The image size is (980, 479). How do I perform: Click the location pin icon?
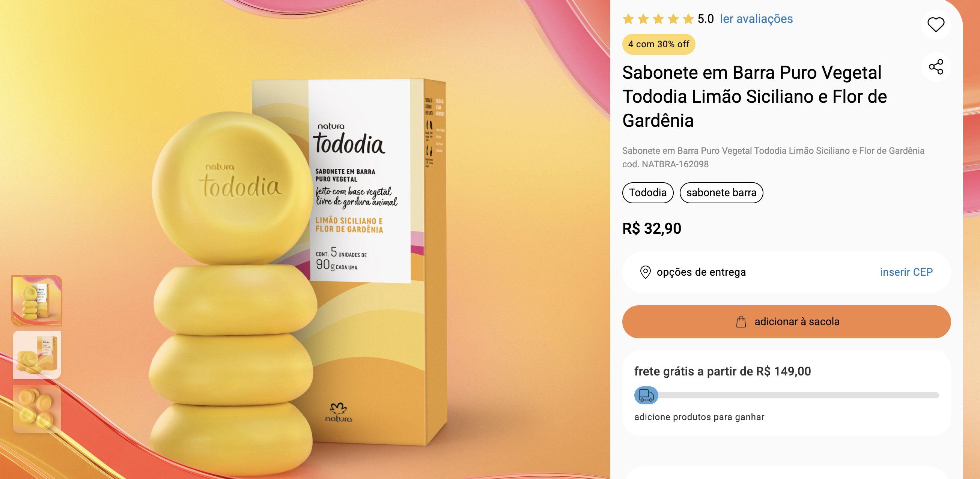click(645, 272)
